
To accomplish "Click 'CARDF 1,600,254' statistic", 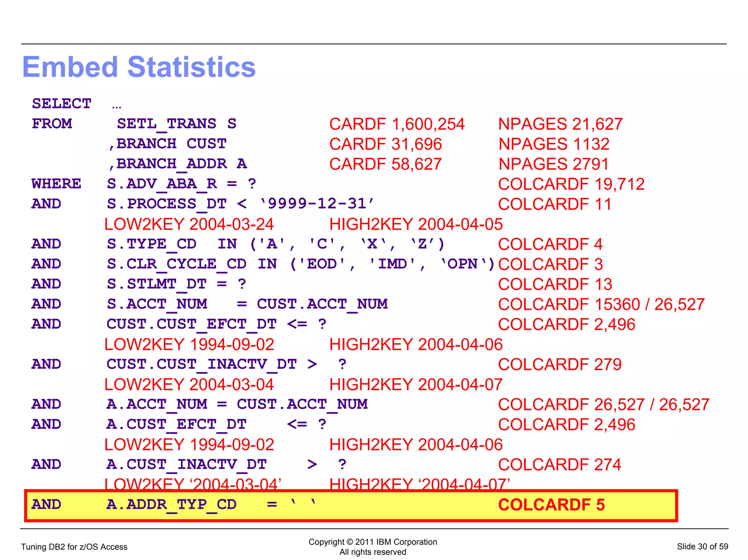I will pos(397,124).
